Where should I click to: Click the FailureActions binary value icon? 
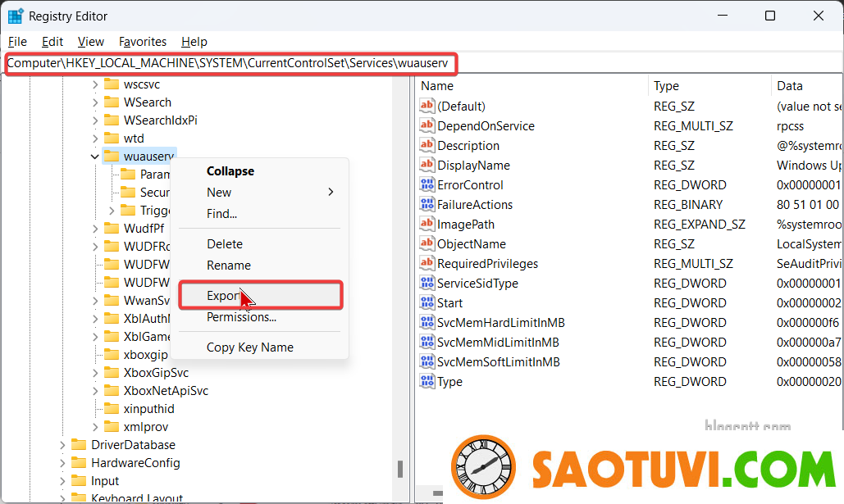(427, 204)
